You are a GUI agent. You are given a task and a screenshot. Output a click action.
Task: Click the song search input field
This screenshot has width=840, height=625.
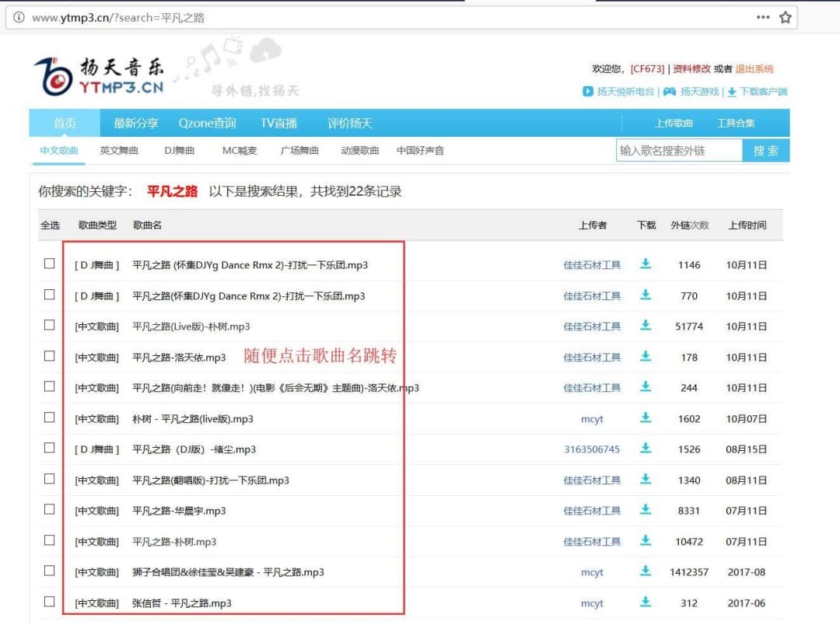681,151
